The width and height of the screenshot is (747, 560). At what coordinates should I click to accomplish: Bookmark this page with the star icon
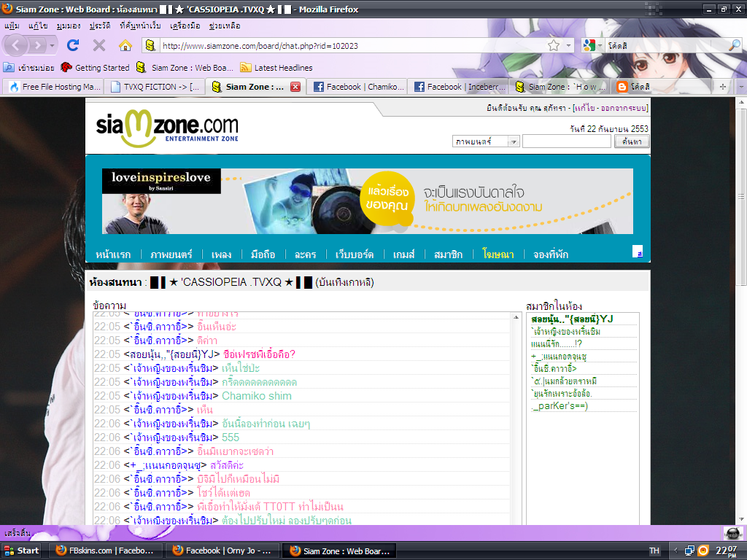tap(554, 45)
